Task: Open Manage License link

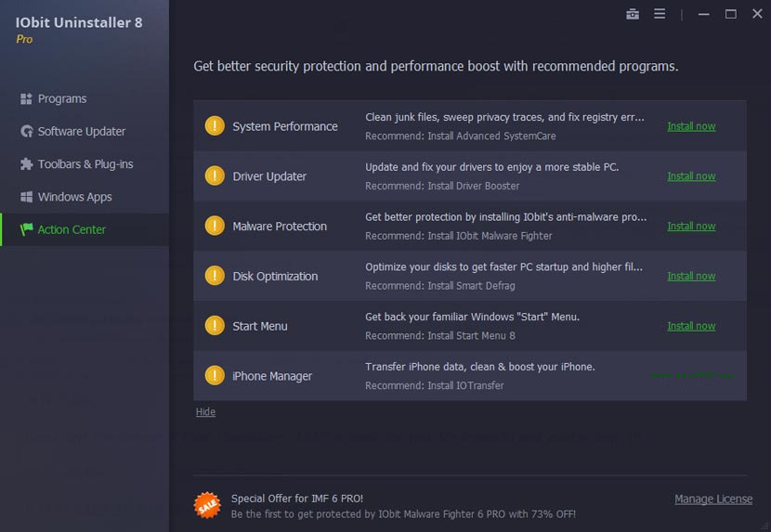Action: click(713, 500)
